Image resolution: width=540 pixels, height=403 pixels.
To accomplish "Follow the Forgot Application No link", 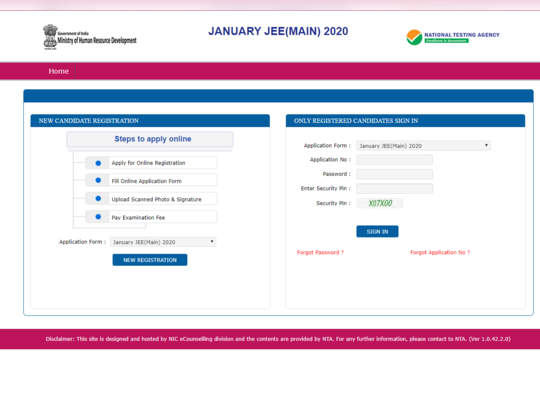I will click(440, 252).
